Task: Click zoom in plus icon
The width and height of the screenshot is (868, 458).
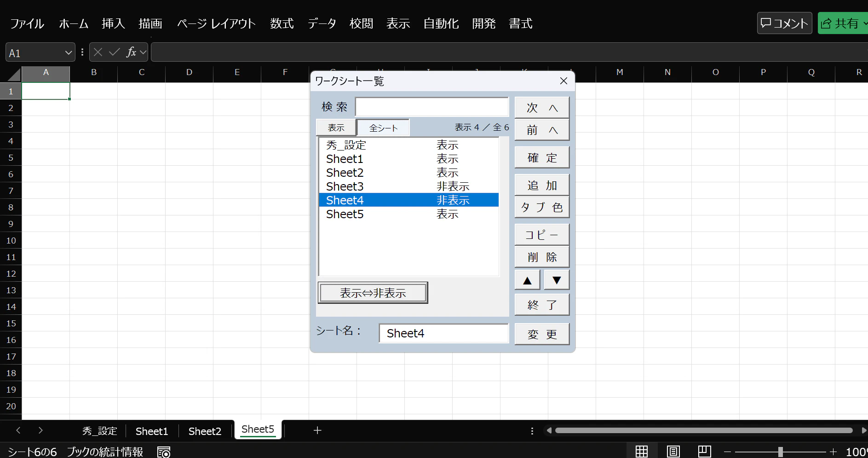Action: (x=834, y=452)
